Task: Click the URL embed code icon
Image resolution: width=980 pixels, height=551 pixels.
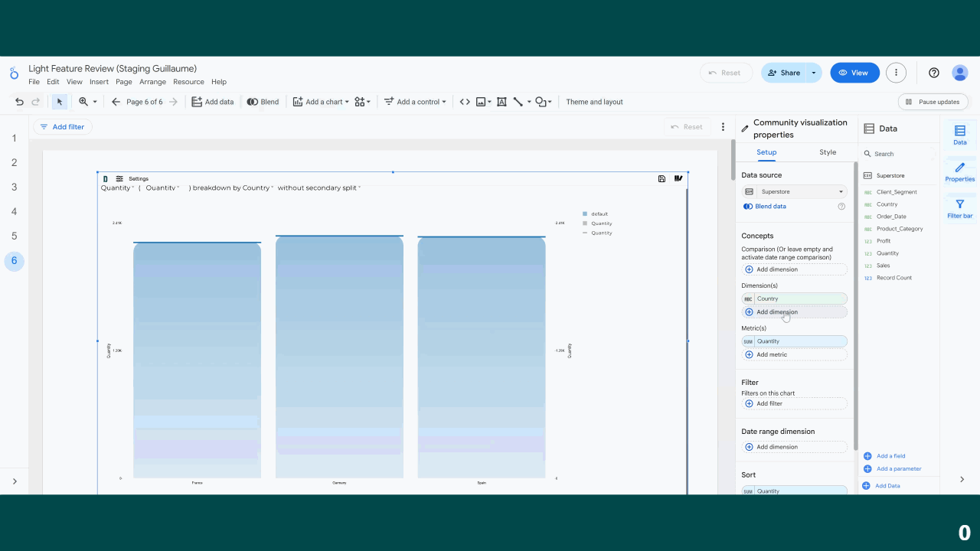Action: point(465,102)
